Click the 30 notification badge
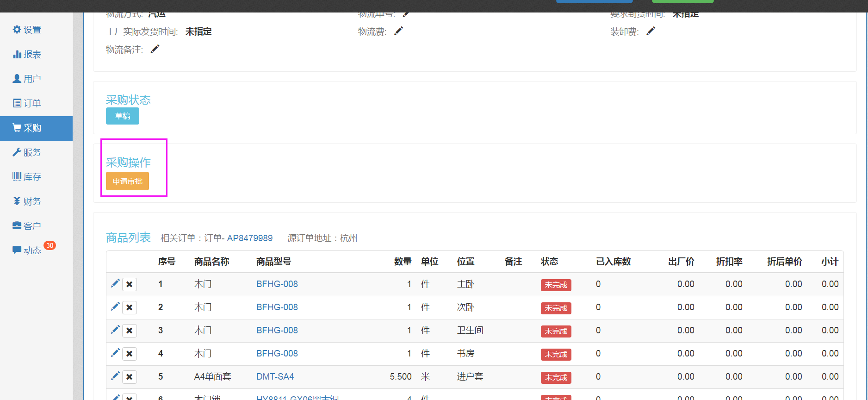This screenshot has width=868, height=400. (x=50, y=245)
